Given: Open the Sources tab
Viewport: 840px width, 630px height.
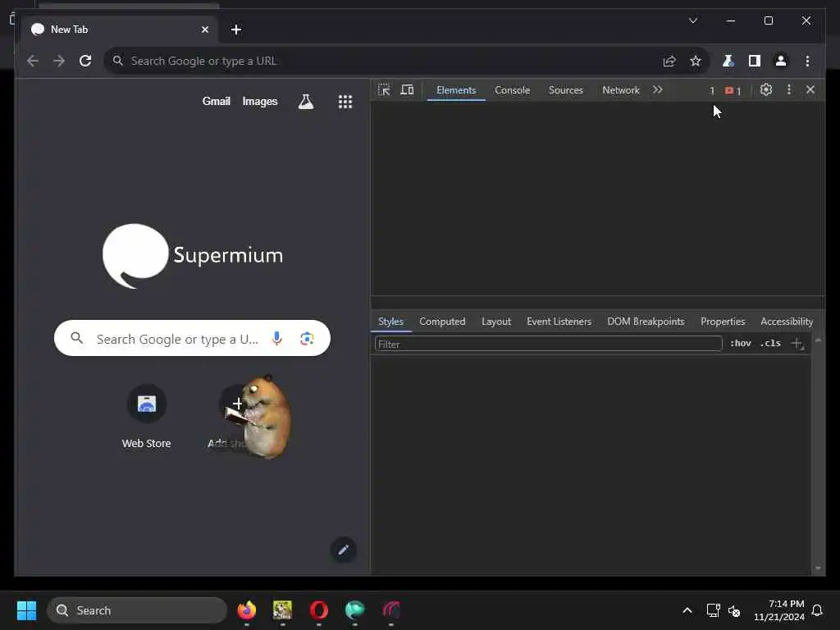Looking at the screenshot, I should [566, 90].
